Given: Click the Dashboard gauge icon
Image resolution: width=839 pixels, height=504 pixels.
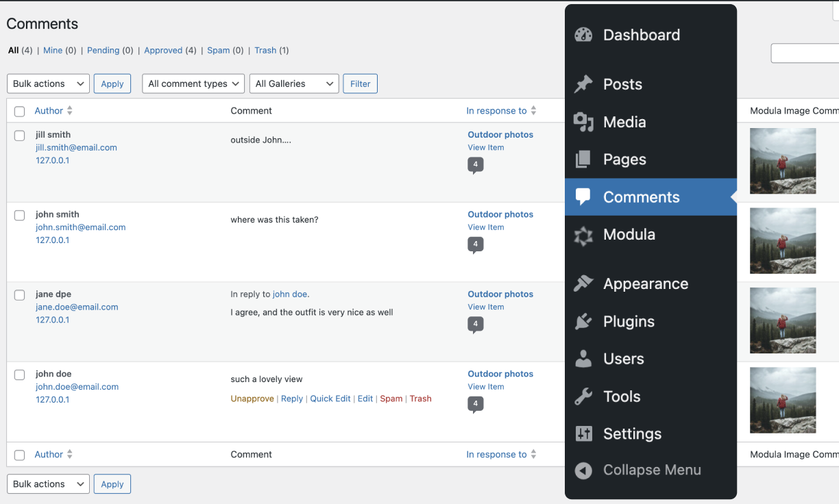Looking at the screenshot, I should pos(583,35).
